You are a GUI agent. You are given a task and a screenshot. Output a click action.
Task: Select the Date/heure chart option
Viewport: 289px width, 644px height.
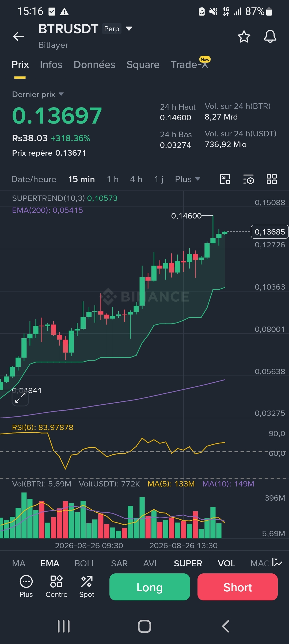click(34, 179)
